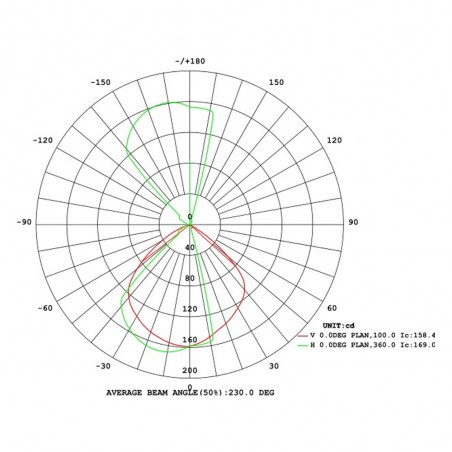Click the UNIT:cd legend heading
This screenshot has height=452, width=452.
pos(338,326)
